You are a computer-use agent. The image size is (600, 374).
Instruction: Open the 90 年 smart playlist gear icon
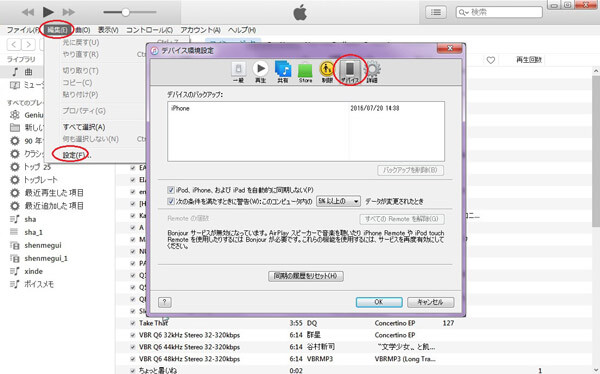tap(15, 141)
